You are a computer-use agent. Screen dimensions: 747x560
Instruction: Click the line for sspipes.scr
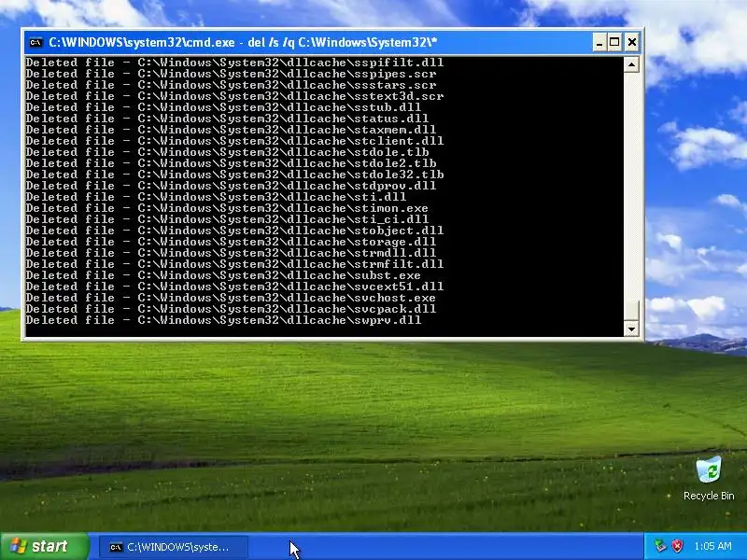[231, 74]
